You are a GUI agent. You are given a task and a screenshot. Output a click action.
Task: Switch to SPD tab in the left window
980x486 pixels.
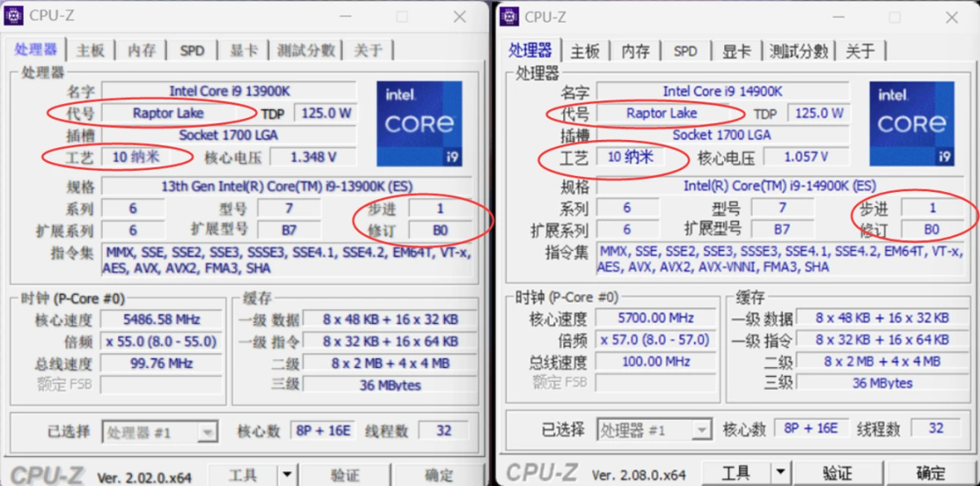[192, 50]
